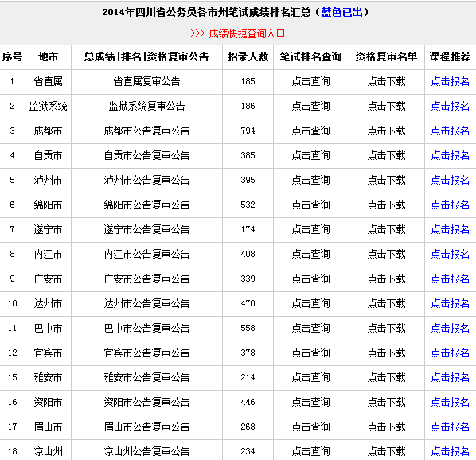Click 点击报名 in the 巴中市 row
The height and width of the screenshot is (460, 476).
click(x=451, y=328)
